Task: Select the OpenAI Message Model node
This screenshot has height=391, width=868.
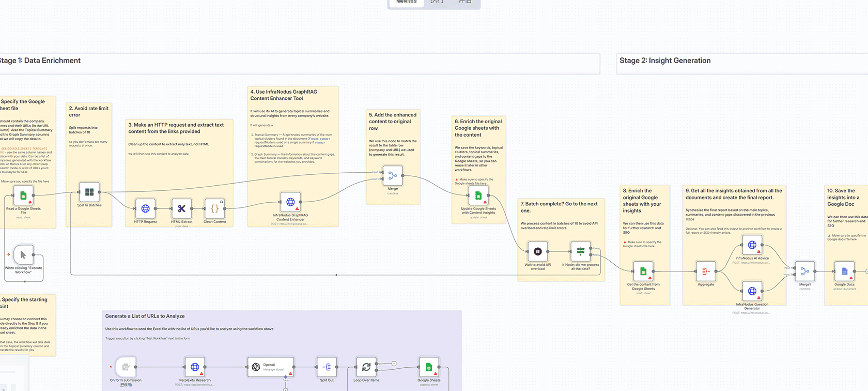Action: [x=271, y=367]
